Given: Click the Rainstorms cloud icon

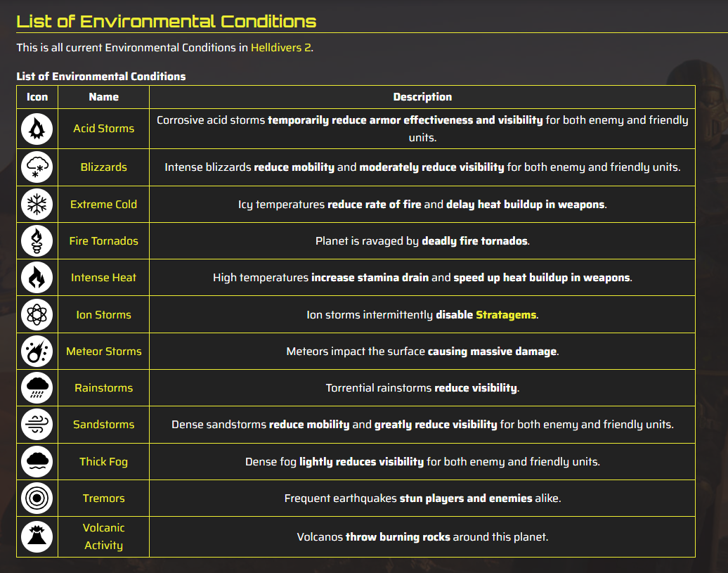Looking at the screenshot, I should (x=37, y=387).
